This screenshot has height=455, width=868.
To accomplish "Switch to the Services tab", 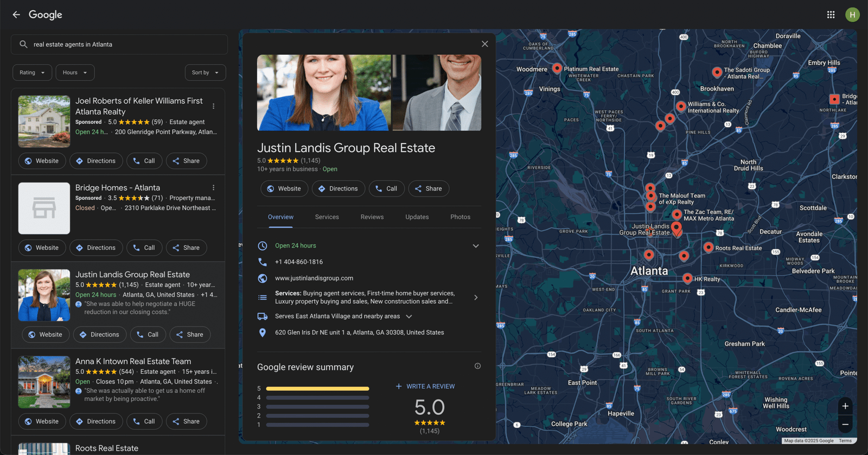I will [327, 217].
